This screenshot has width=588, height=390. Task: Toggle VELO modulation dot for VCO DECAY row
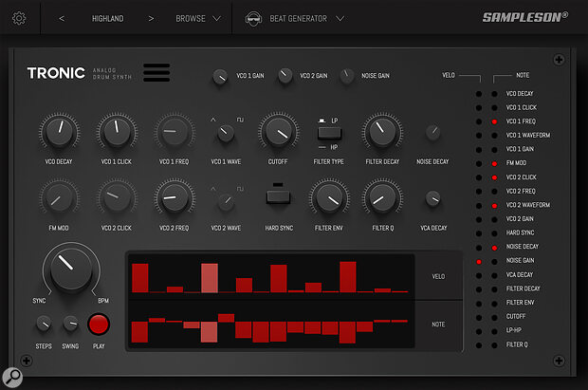click(x=479, y=94)
